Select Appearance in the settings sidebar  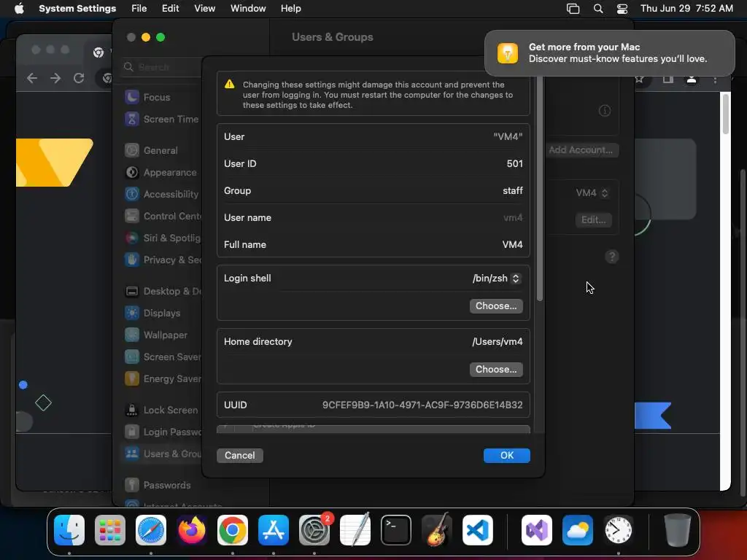coord(162,172)
